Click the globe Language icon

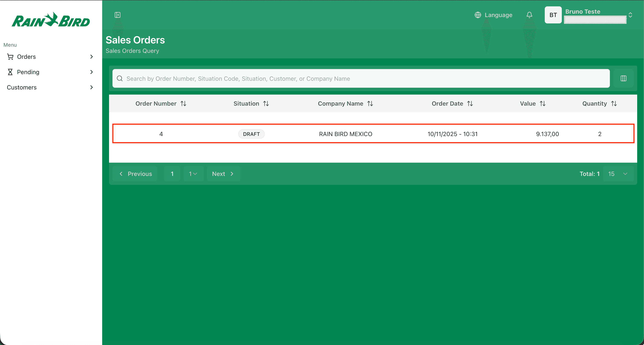tap(478, 15)
